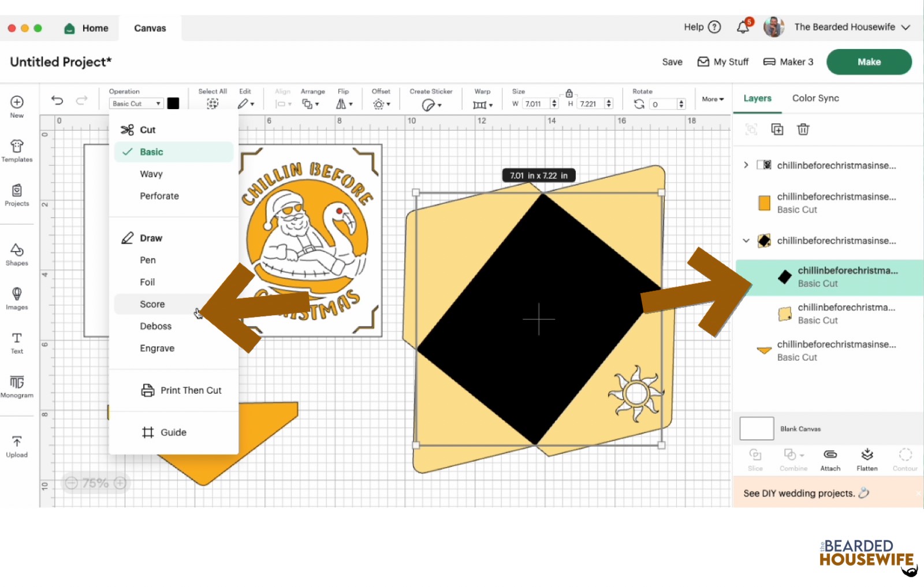Switch to Layers tab
The image size is (924, 587).
pos(757,98)
